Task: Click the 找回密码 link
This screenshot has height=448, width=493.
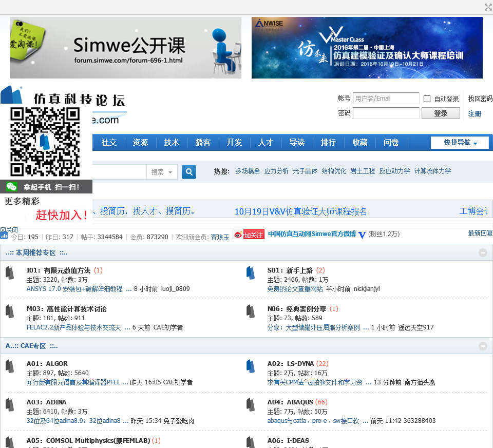Action: (x=480, y=99)
